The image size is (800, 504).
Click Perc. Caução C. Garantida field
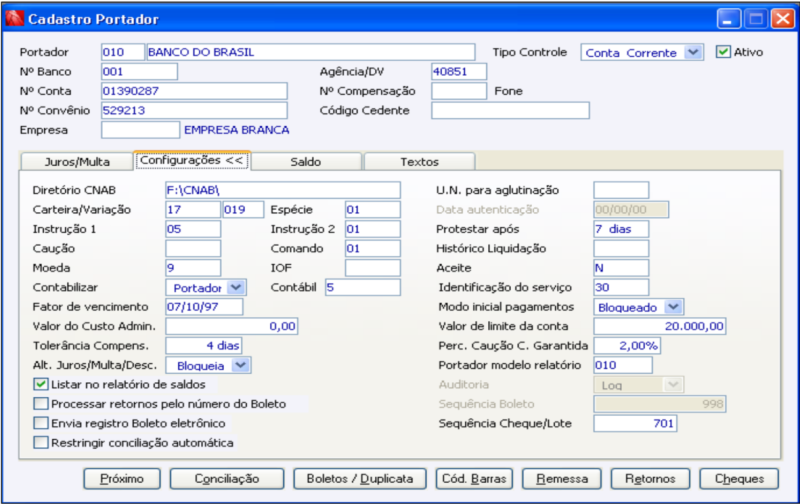[x=627, y=345]
